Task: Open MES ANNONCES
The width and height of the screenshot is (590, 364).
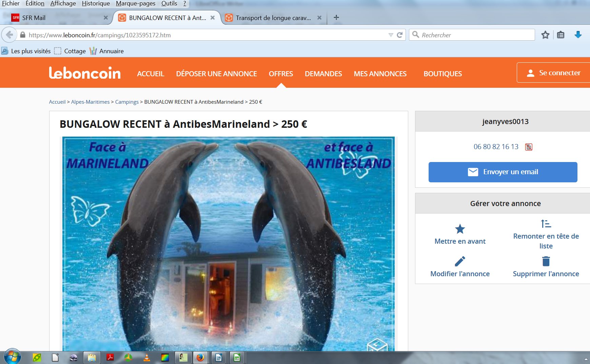Action: click(x=380, y=74)
